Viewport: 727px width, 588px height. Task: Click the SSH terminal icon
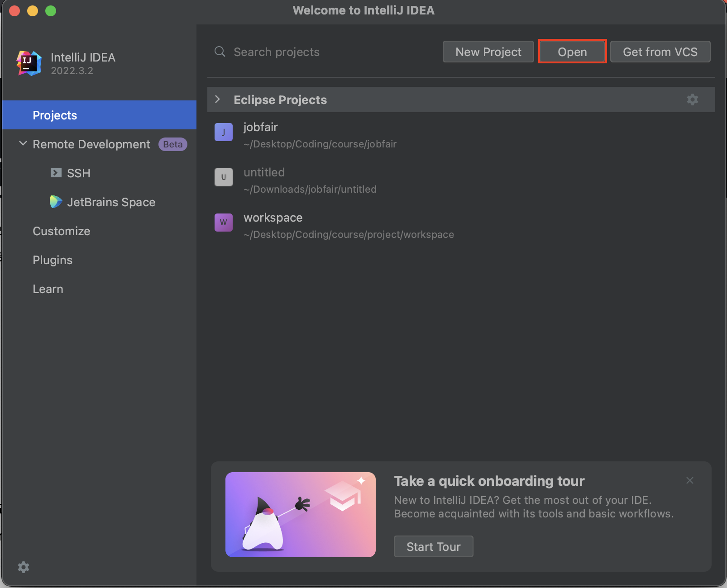(x=56, y=173)
